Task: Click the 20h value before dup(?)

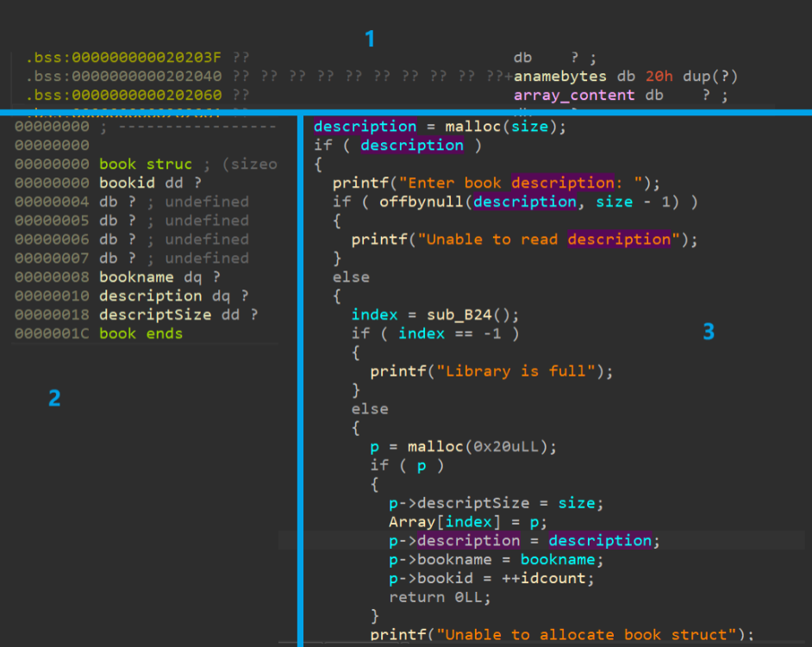Action: (659, 76)
